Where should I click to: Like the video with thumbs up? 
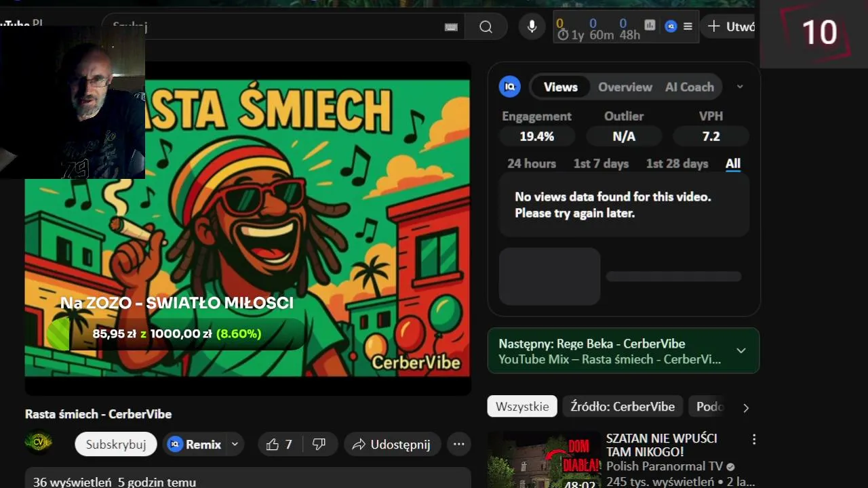279,445
